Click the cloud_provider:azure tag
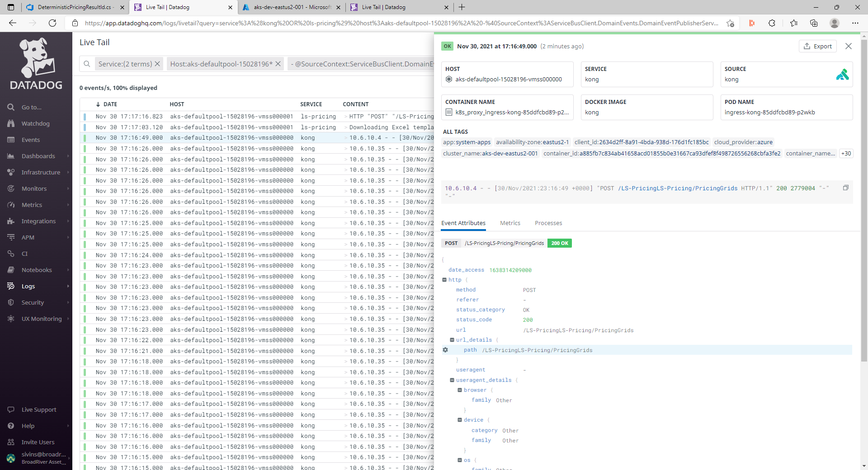868x470 pixels. (743, 142)
